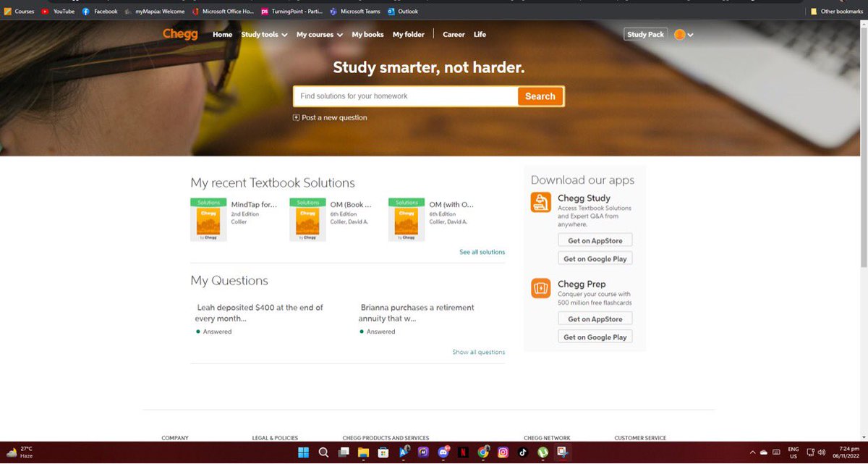Open File Explorer from the taskbar
The height and width of the screenshot is (464, 868).
(x=363, y=452)
